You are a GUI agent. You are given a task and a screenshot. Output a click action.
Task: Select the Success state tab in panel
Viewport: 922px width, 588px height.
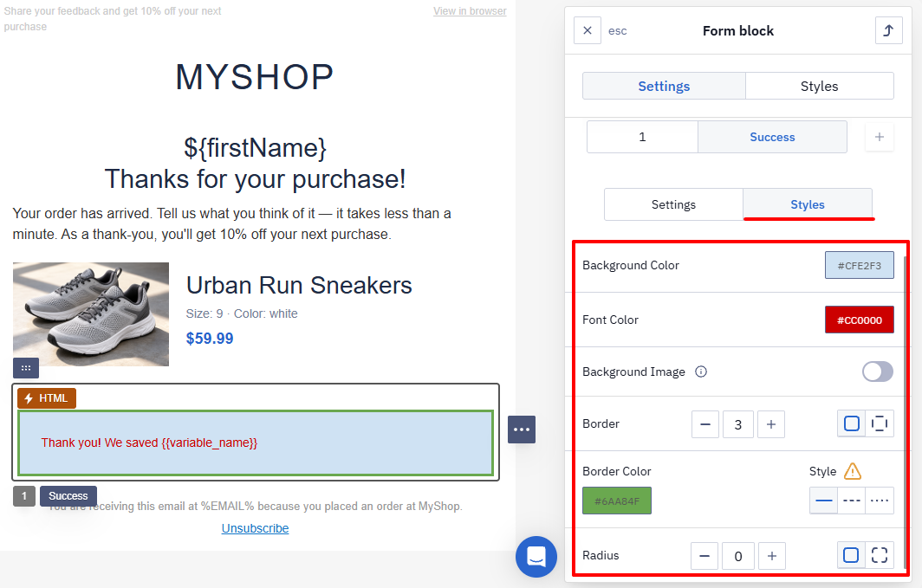click(x=772, y=137)
